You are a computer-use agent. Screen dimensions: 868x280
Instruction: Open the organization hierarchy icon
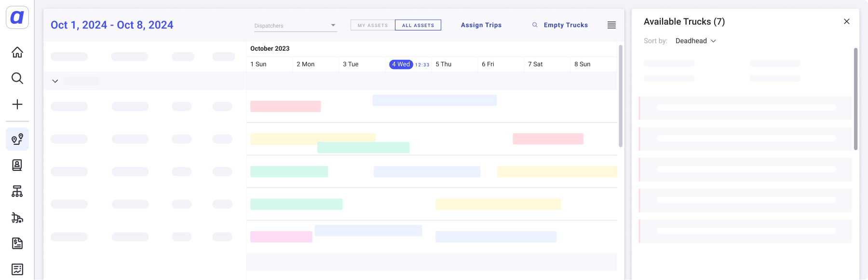17,191
